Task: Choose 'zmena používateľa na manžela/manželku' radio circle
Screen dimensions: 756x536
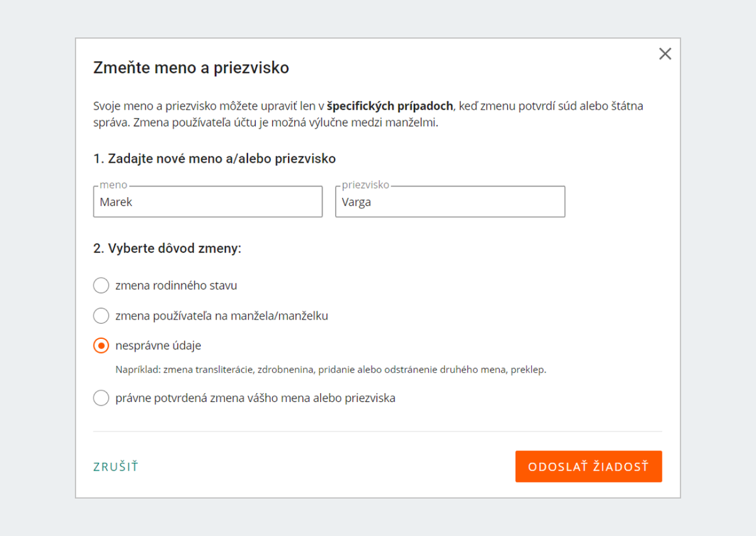Action: (x=101, y=316)
